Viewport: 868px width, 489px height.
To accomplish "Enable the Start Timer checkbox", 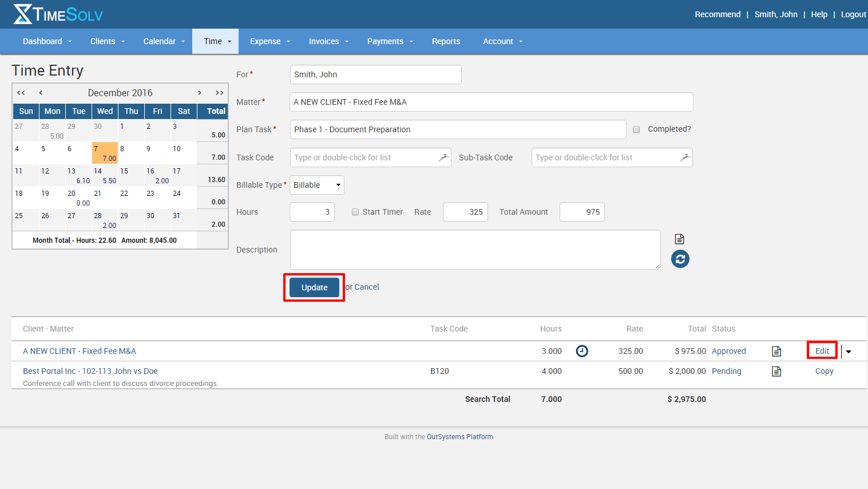I will click(355, 212).
